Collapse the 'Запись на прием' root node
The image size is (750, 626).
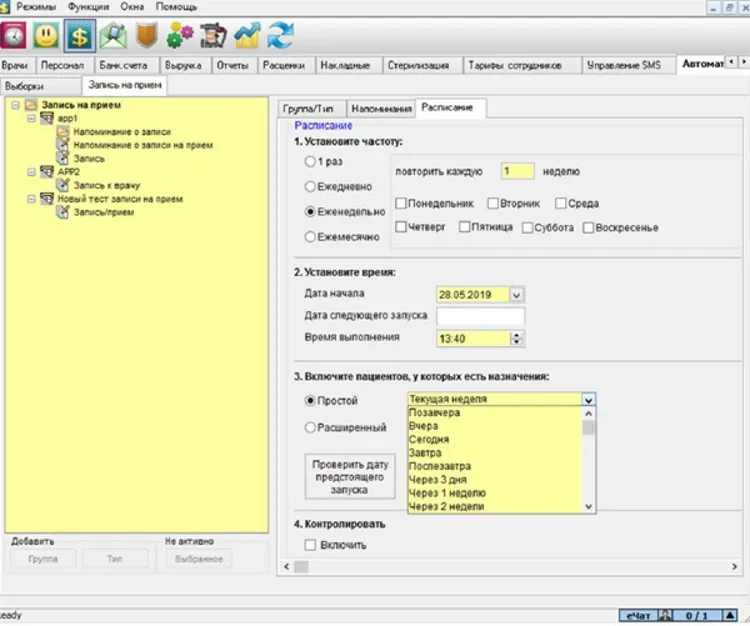point(15,105)
